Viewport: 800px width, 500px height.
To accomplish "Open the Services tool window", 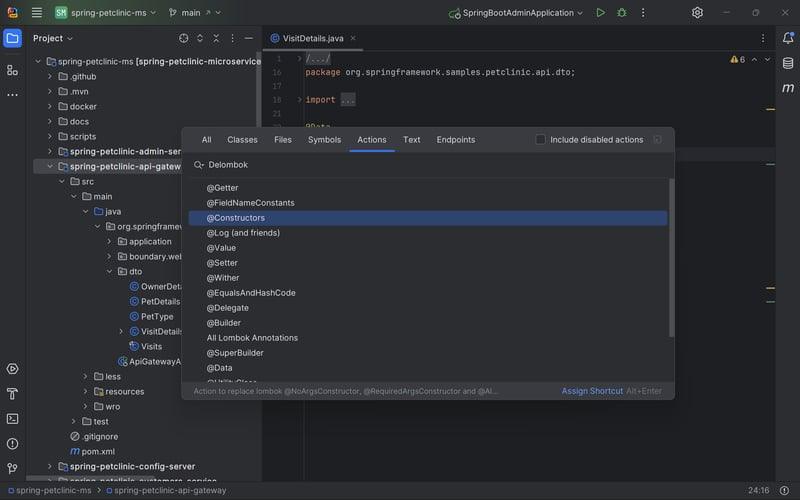I will [x=12, y=369].
